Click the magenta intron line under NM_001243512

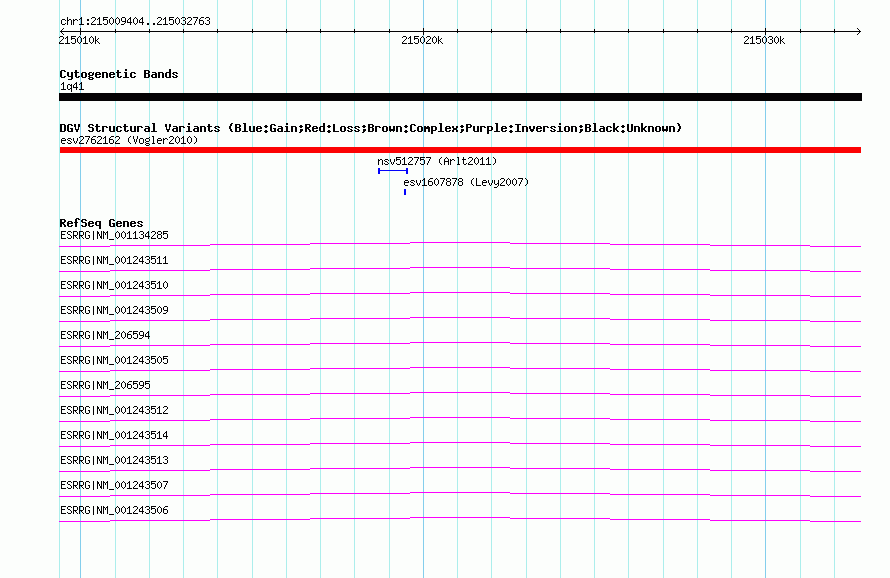click(x=460, y=418)
